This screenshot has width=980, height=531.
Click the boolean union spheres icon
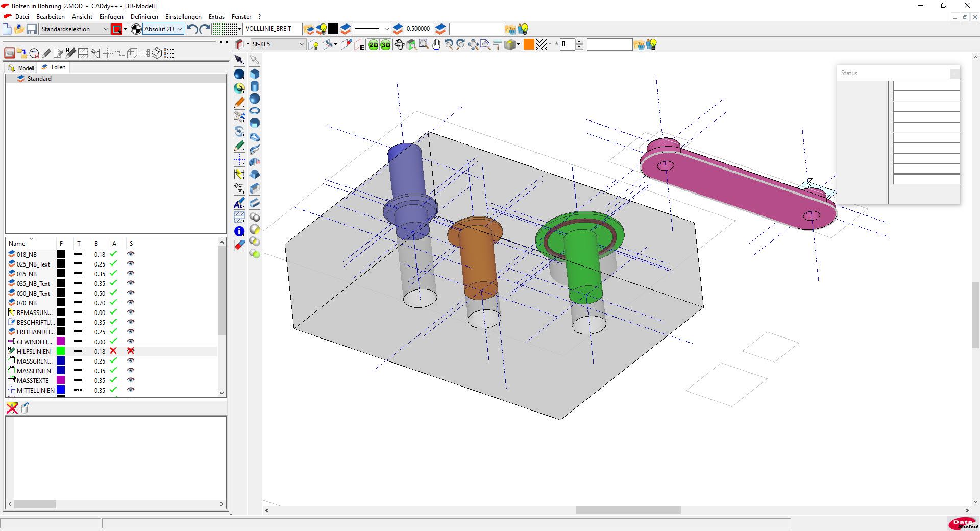(x=255, y=217)
